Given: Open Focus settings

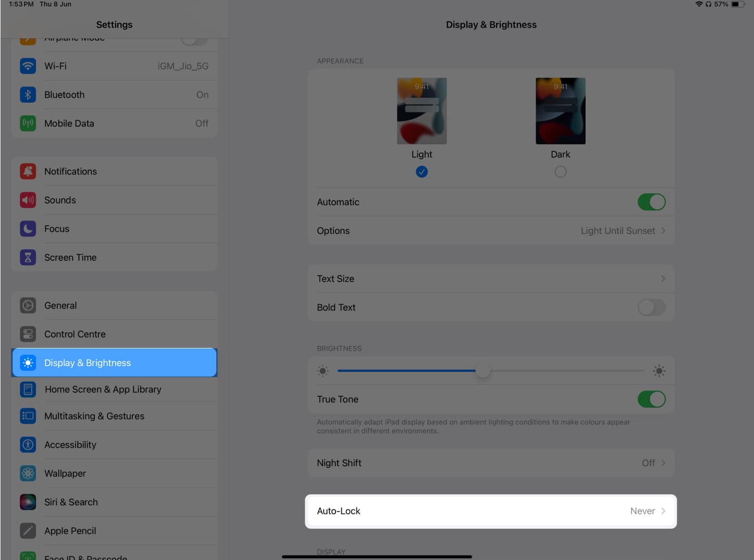Looking at the screenshot, I should click(x=114, y=229).
